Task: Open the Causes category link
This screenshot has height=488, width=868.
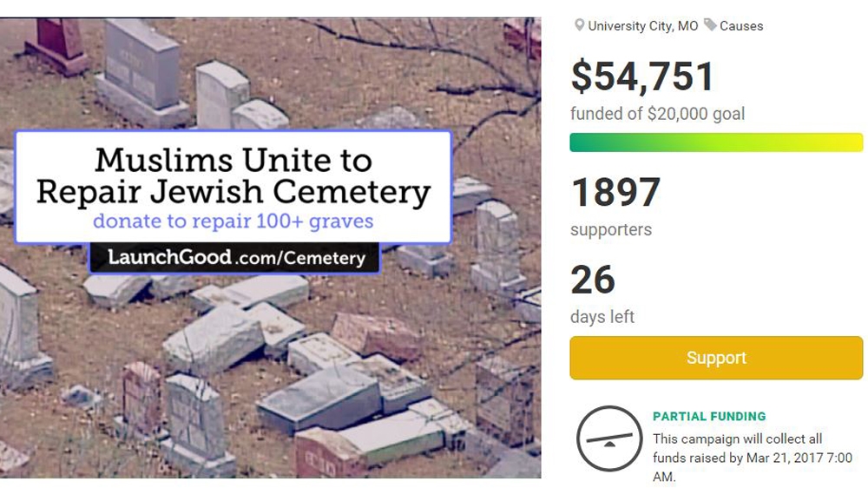Action: [x=741, y=26]
